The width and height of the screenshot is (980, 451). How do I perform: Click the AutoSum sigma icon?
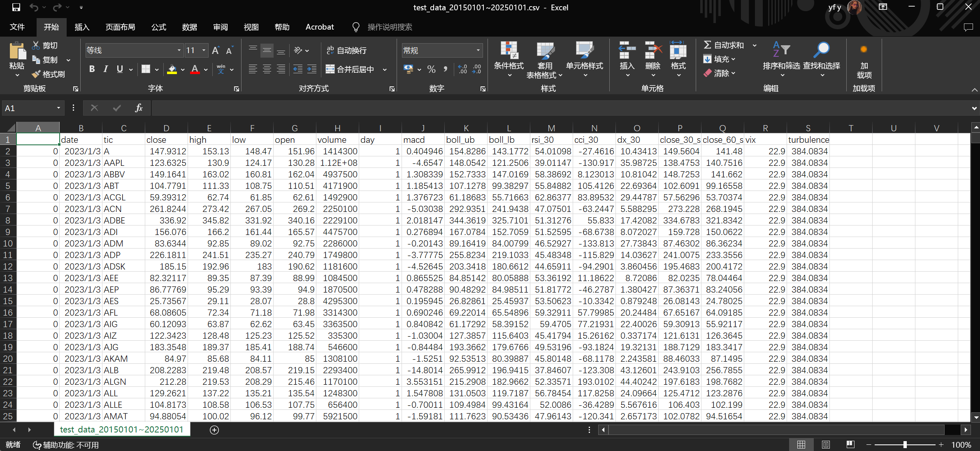tap(707, 45)
